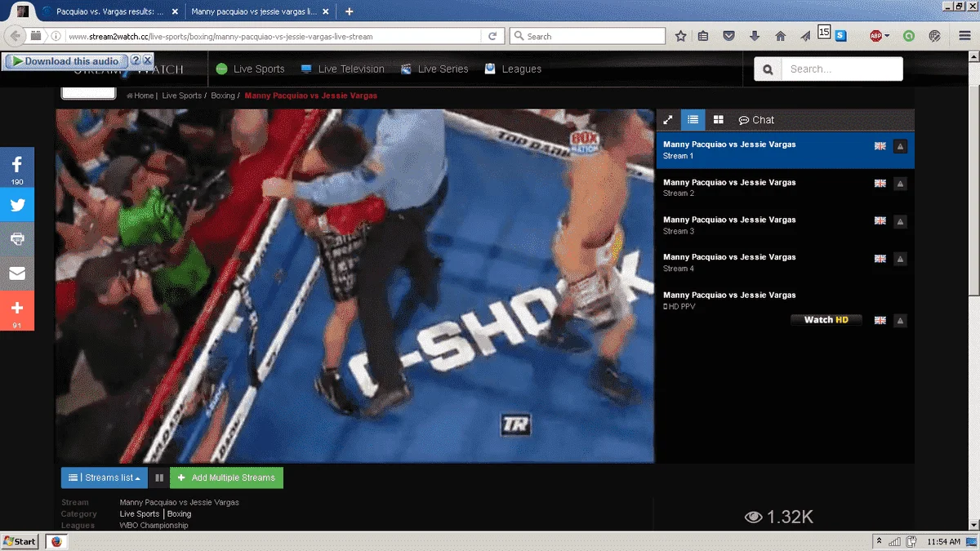Show hidden tray icons arrow

pos(879,541)
